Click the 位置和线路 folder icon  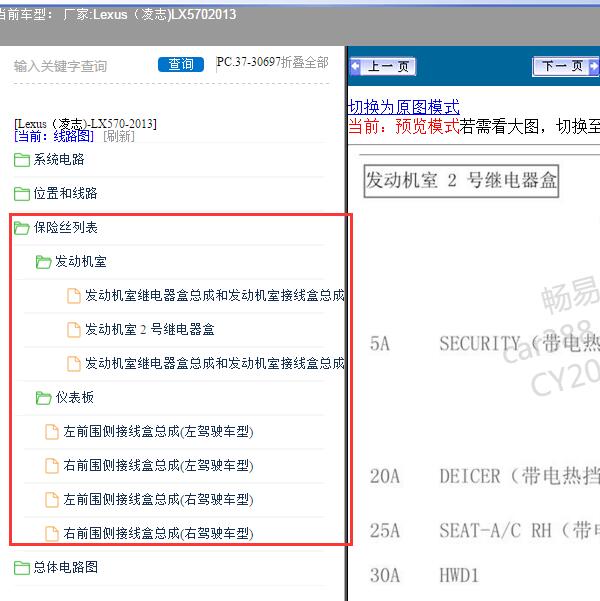coord(21,194)
